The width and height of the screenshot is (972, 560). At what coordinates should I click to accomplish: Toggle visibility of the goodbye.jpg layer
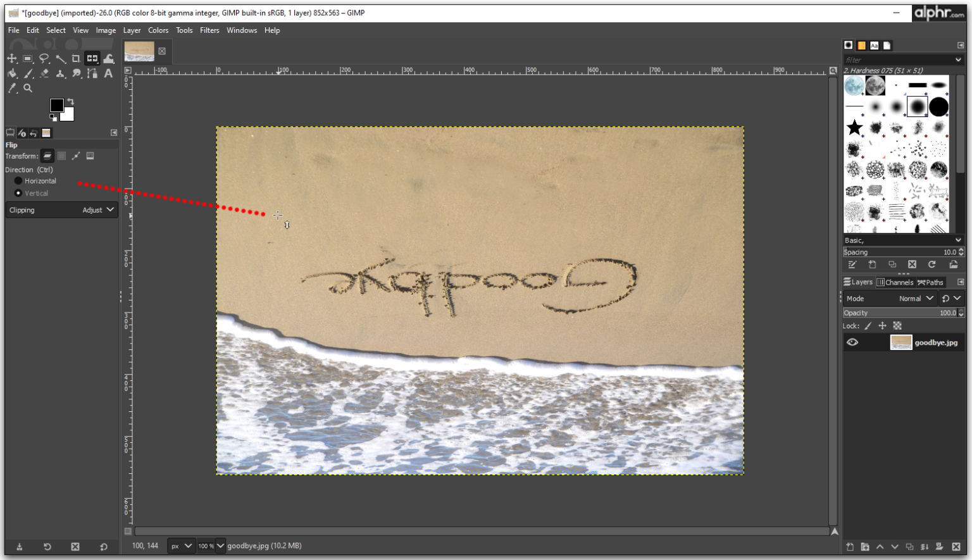pyautogui.click(x=852, y=342)
